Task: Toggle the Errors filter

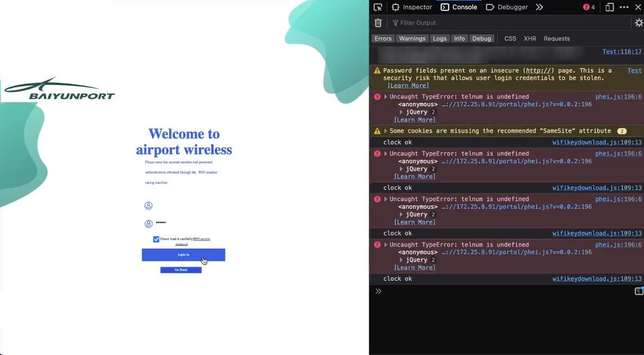Action: pyautogui.click(x=383, y=39)
